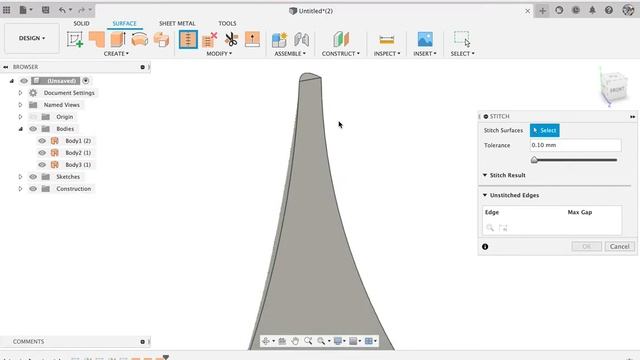
Task: Toggle visibility of the Unsaved root component
Action: (24, 81)
